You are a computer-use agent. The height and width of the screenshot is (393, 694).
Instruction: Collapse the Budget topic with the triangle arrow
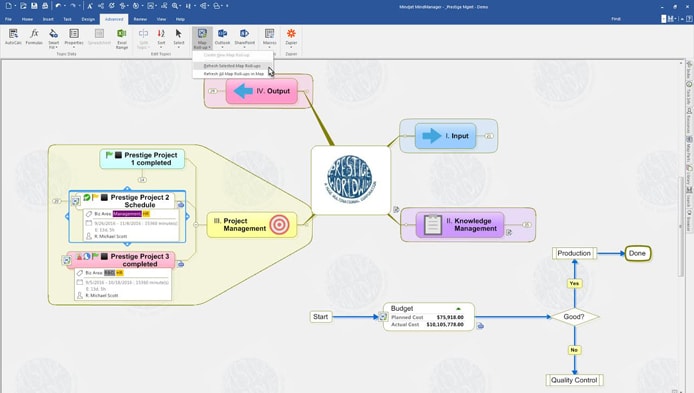459,308
